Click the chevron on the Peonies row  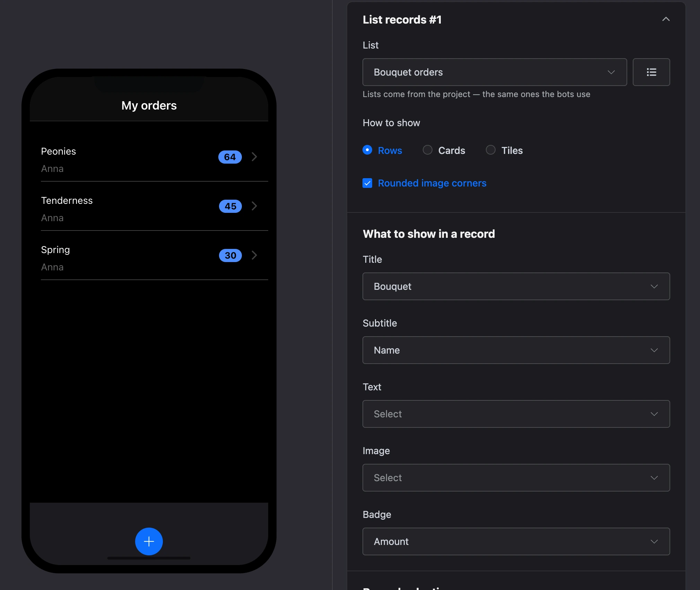(254, 157)
